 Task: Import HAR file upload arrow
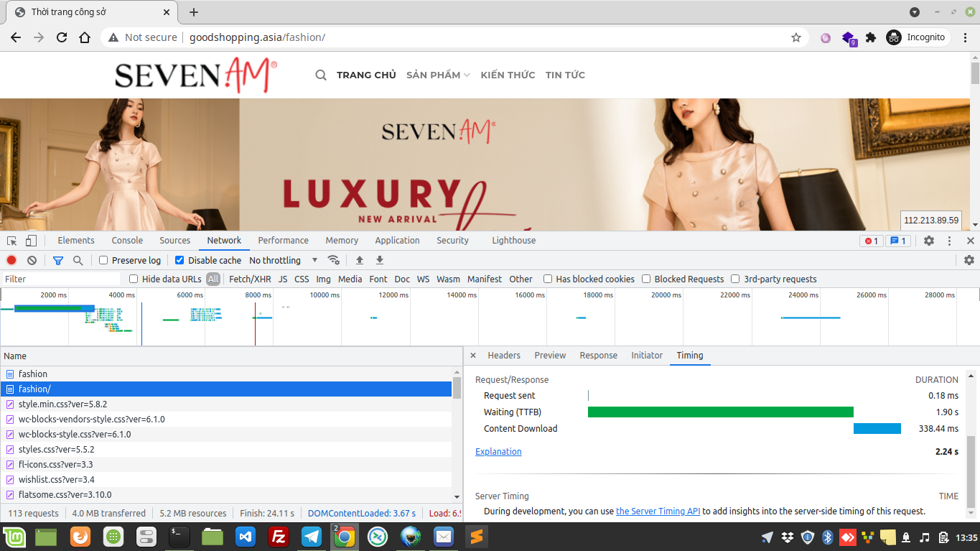pyautogui.click(x=360, y=260)
